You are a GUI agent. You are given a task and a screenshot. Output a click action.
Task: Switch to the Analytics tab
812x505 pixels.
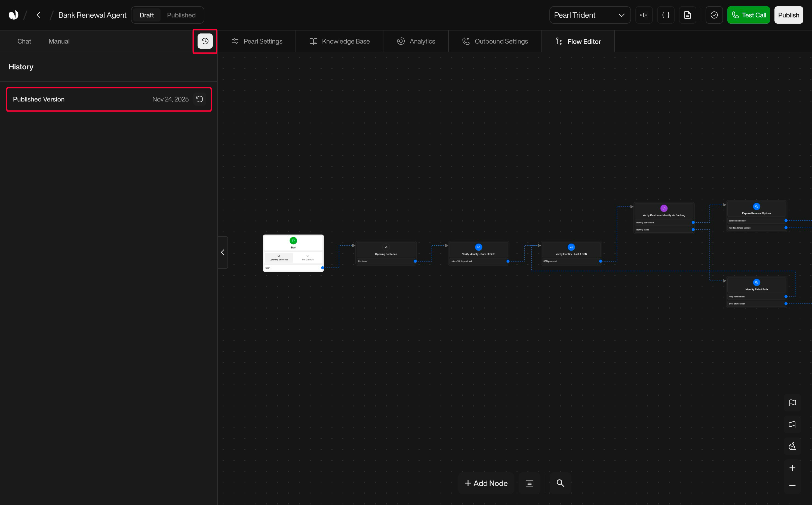coord(416,41)
